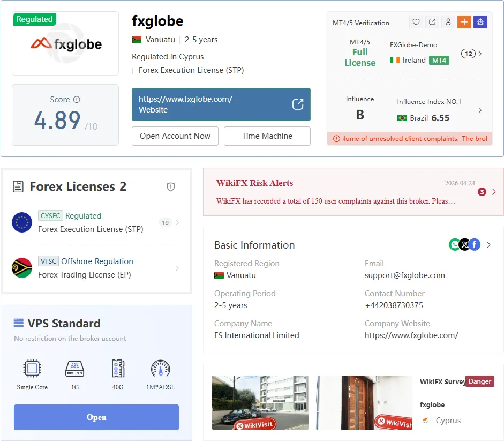Open the fxglobe.com Website button

tap(221, 104)
